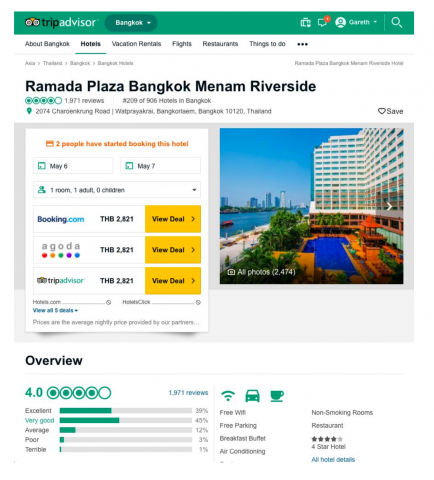Image resolution: width=434 pixels, height=480 pixels.
Task: Click the May 6 check-in field
Action: click(x=73, y=166)
